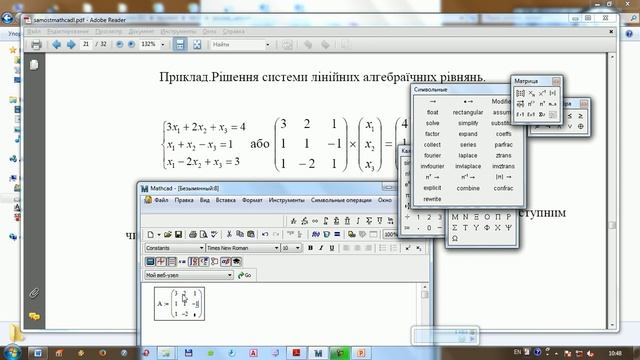
Task: Toggle the Calculator palette button
Action: click(x=150, y=262)
